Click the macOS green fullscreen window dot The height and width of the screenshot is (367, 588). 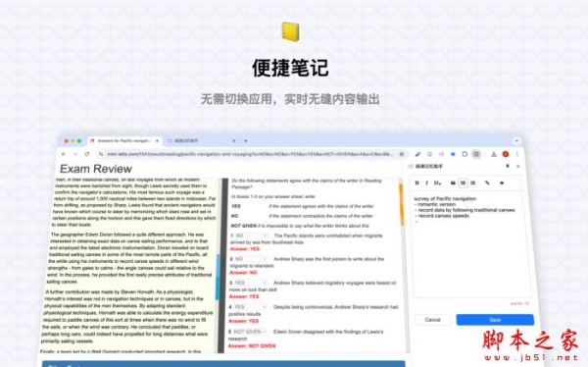[79, 141]
